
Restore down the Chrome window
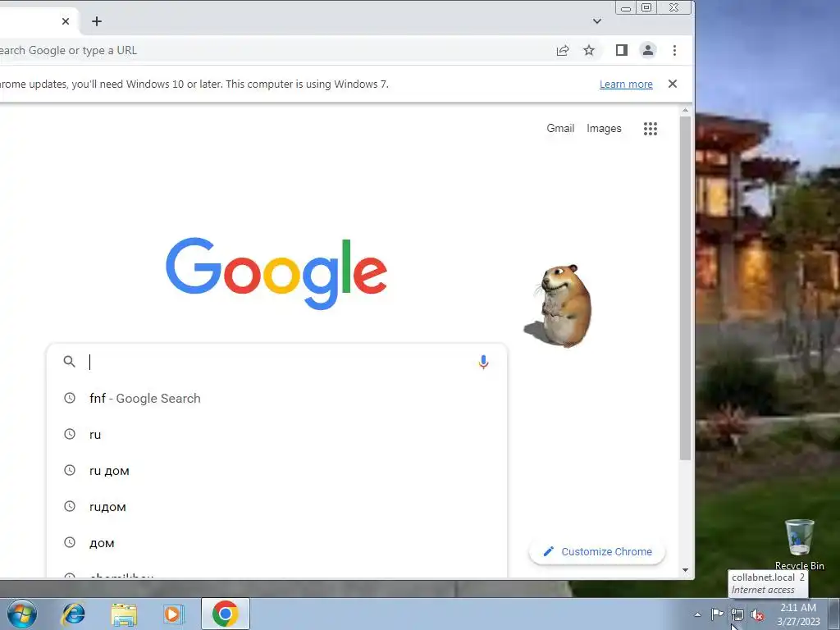[646, 7]
